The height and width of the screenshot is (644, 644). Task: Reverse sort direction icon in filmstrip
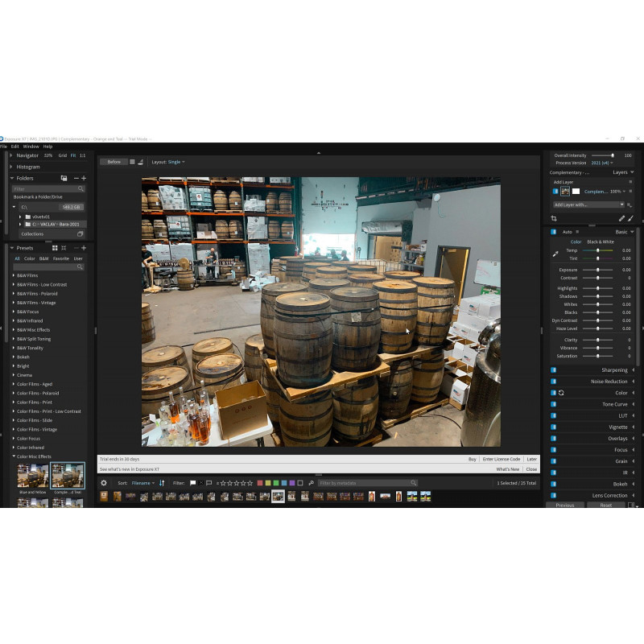[162, 483]
